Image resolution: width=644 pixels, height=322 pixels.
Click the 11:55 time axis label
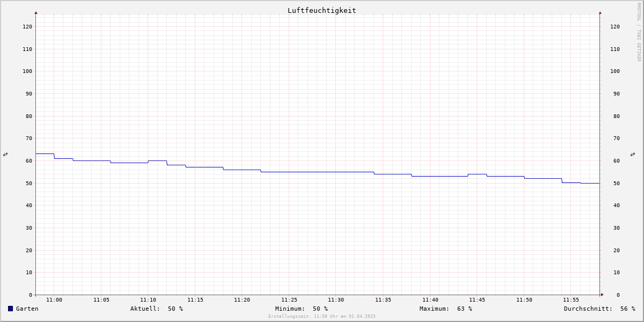click(x=571, y=300)
